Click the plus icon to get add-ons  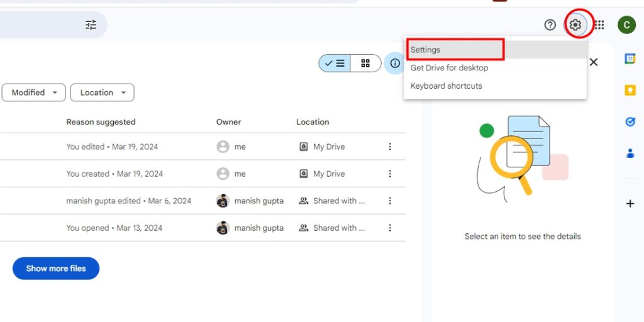click(x=630, y=204)
